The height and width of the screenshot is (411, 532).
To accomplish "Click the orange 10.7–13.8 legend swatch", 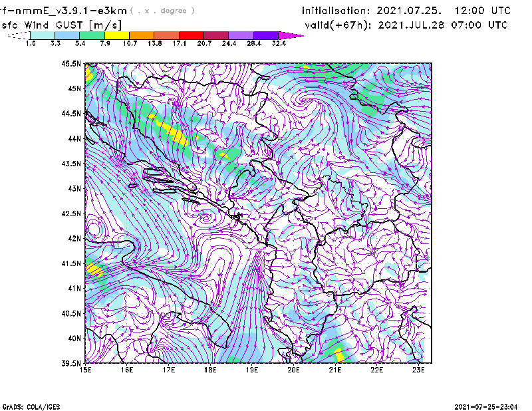I will click(x=142, y=35).
